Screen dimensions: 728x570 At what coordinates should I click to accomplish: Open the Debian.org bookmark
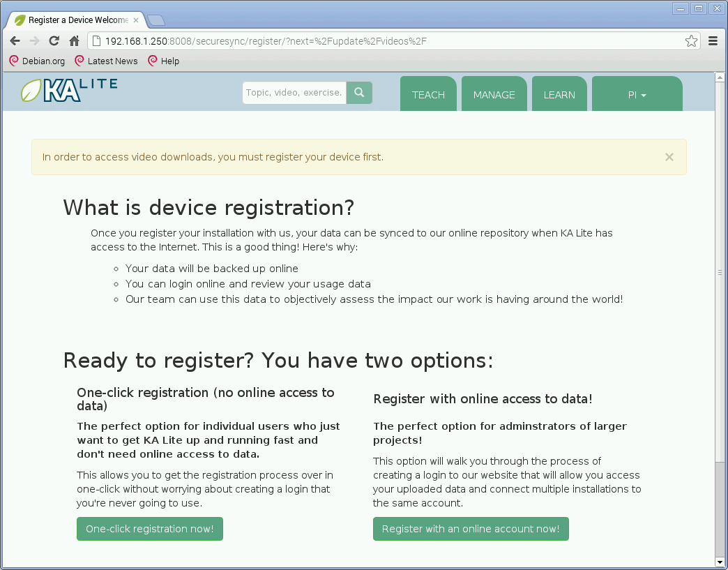point(37,61)
